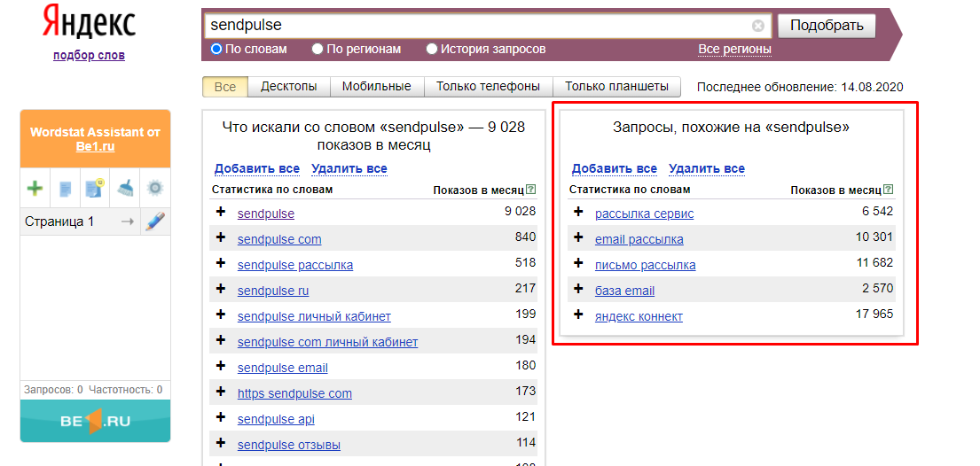Switch to the Только планшеты tab

[616, 87]
